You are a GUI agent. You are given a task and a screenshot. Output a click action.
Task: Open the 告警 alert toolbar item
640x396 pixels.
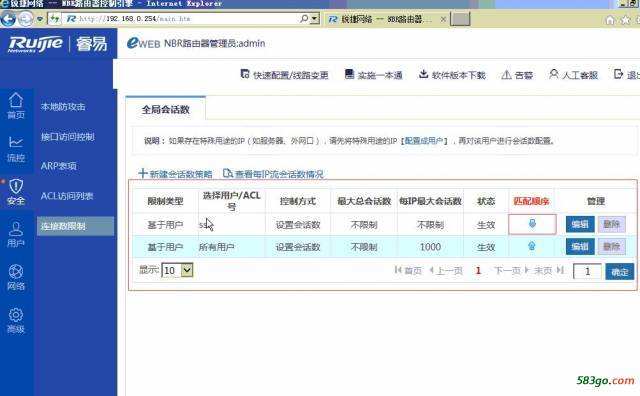point(517,75)
